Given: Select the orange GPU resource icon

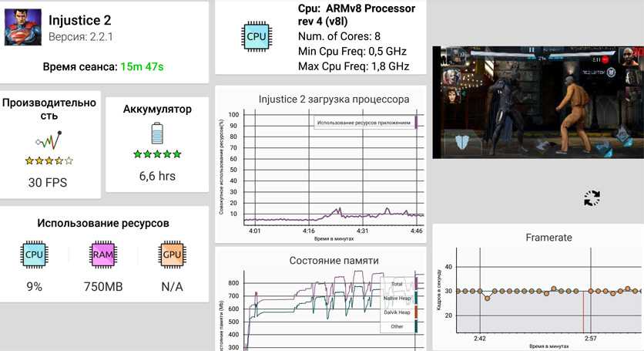Looking at the screenshot, I should tap(172, 255).
